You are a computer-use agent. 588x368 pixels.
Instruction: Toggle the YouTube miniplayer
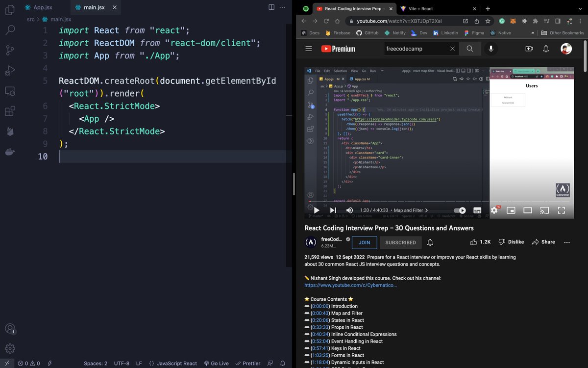(x=511, y=210)
